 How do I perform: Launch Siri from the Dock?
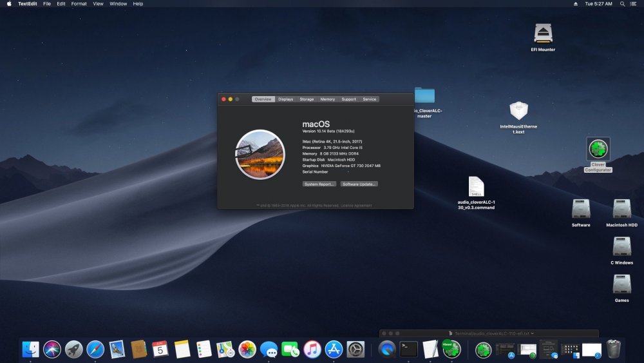click(52, 350)
